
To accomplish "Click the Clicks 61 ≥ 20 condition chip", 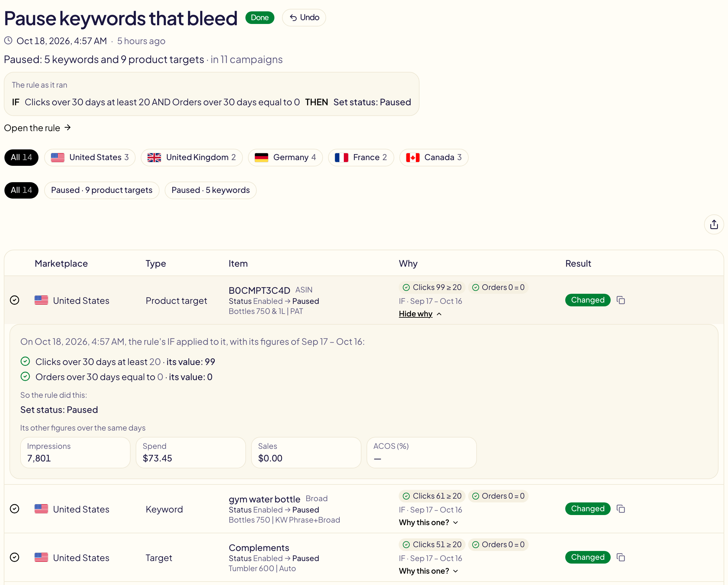I will pos(432,495).
